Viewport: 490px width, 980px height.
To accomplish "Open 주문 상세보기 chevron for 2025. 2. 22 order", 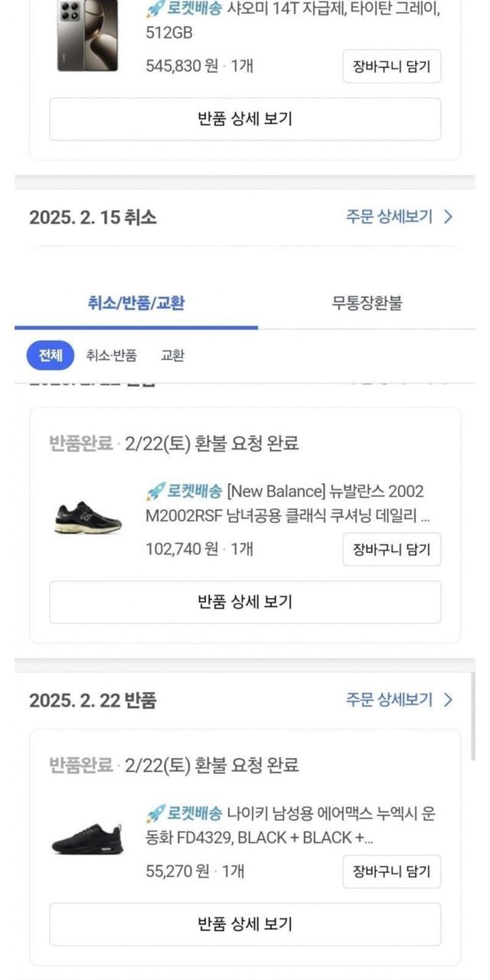I will tap(448, 700).
